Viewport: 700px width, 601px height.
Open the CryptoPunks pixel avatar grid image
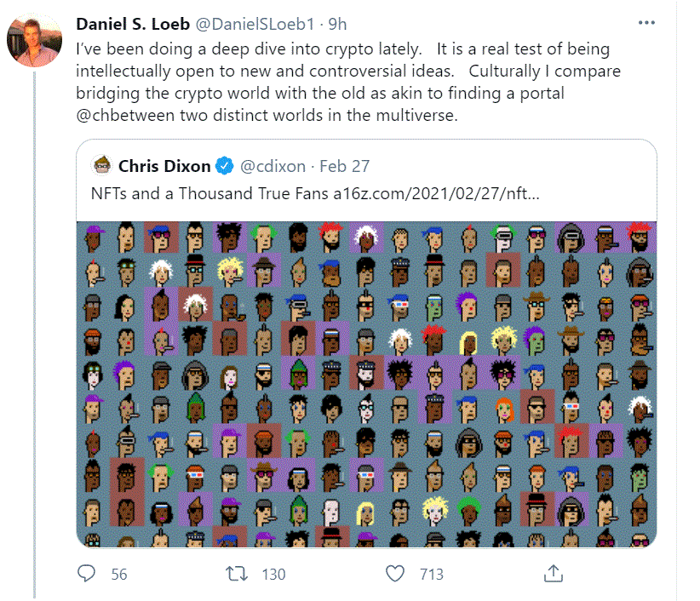pos(366,384)
